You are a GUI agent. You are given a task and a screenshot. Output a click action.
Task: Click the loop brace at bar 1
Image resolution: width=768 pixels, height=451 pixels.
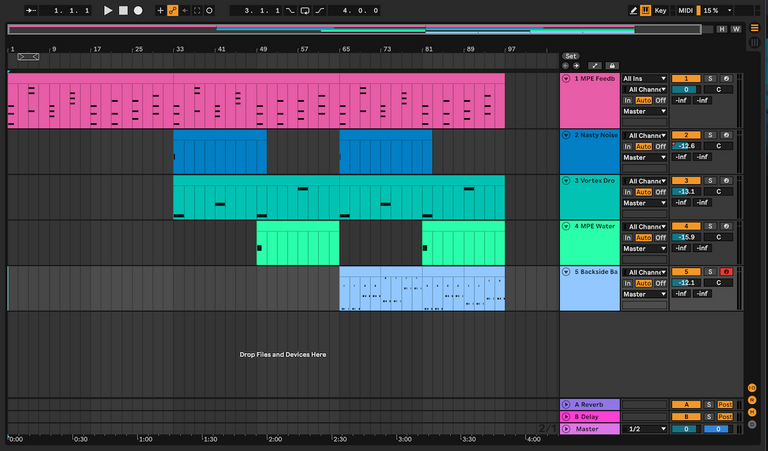[x=28, y=57]
